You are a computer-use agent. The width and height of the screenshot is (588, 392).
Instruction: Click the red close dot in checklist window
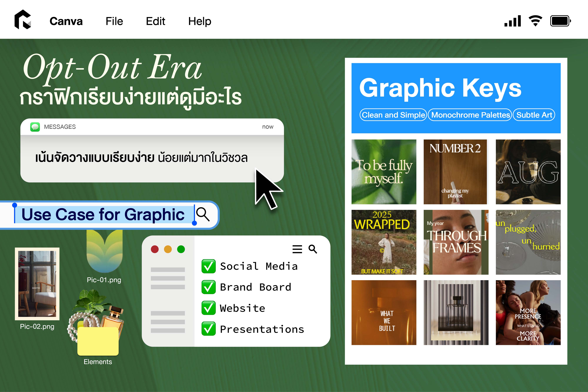coord(155,249)
